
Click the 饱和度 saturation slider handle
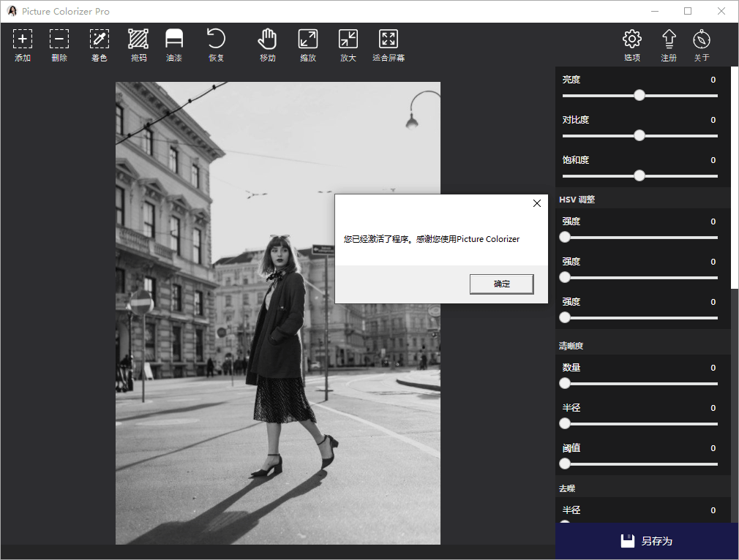coord(639,175)
